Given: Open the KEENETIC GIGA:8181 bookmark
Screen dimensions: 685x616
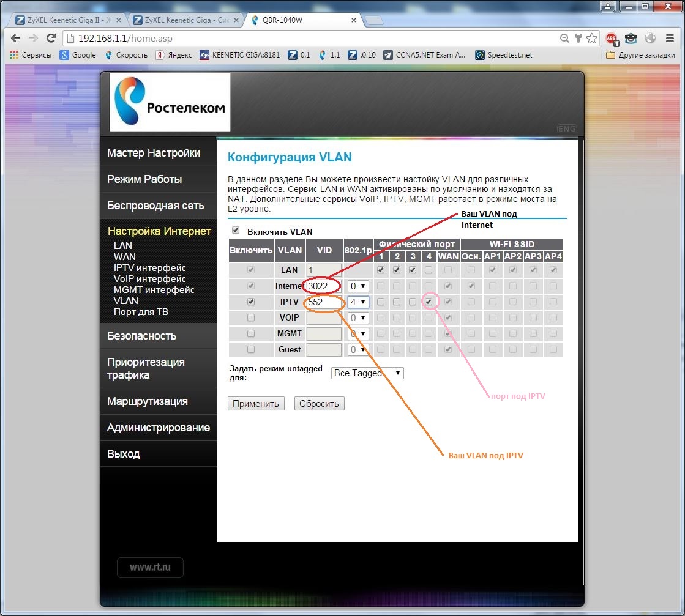Looking at the screenshot, I should tap(240, 55).
